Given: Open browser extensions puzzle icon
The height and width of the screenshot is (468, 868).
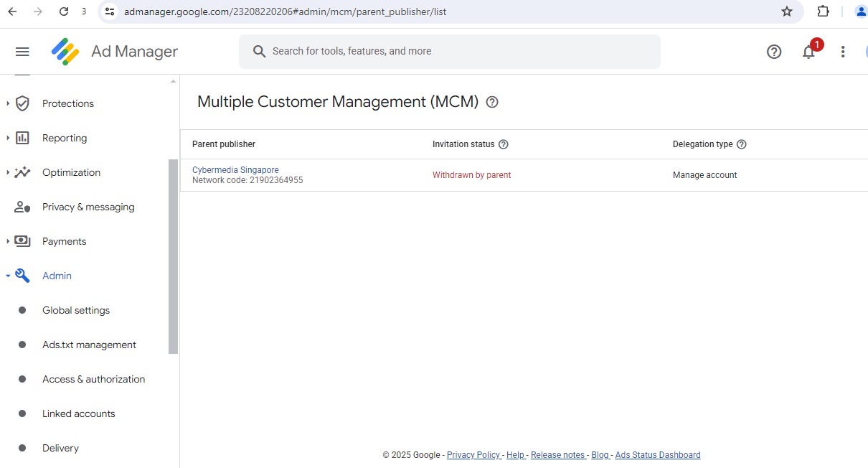Looking at the screenshot, I should [x=824, y=11].
